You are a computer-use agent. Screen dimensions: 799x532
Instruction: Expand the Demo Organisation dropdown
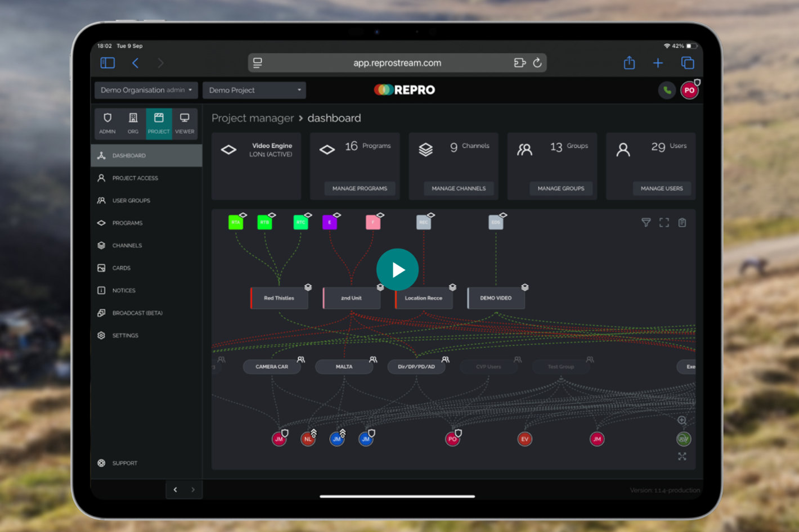[146, 90]
